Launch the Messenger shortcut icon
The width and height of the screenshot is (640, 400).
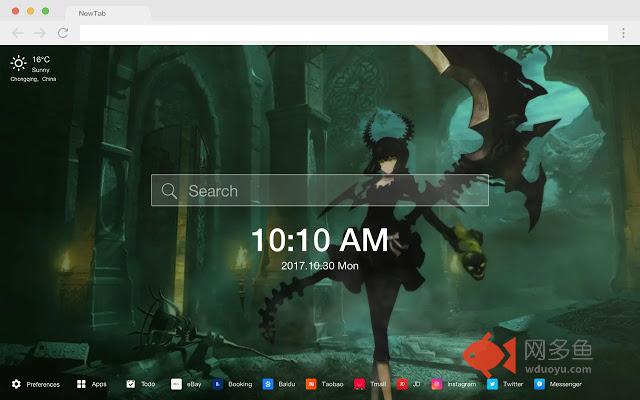(539, 384)
